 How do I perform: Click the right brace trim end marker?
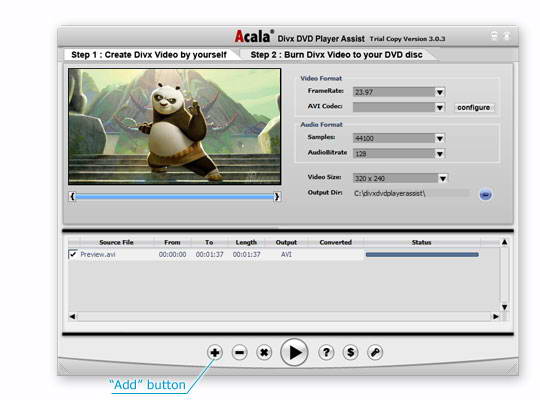[x=277, y=197]
